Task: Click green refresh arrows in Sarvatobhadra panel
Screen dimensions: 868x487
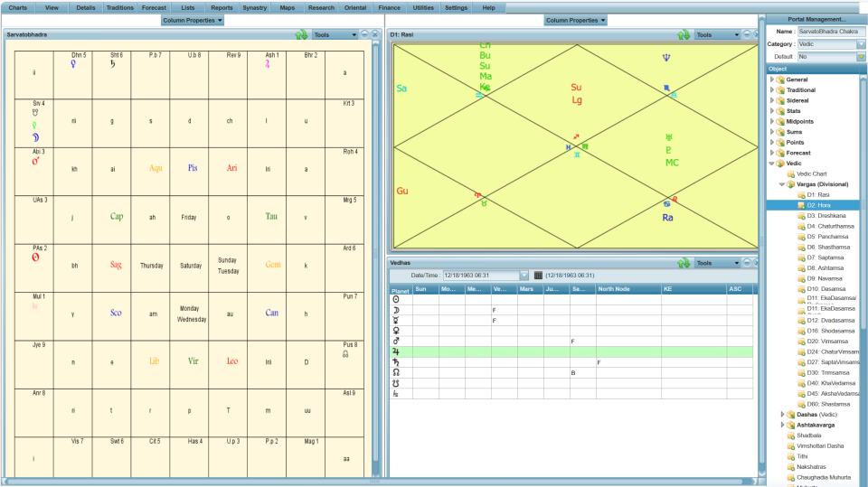Action: point(301,35)
